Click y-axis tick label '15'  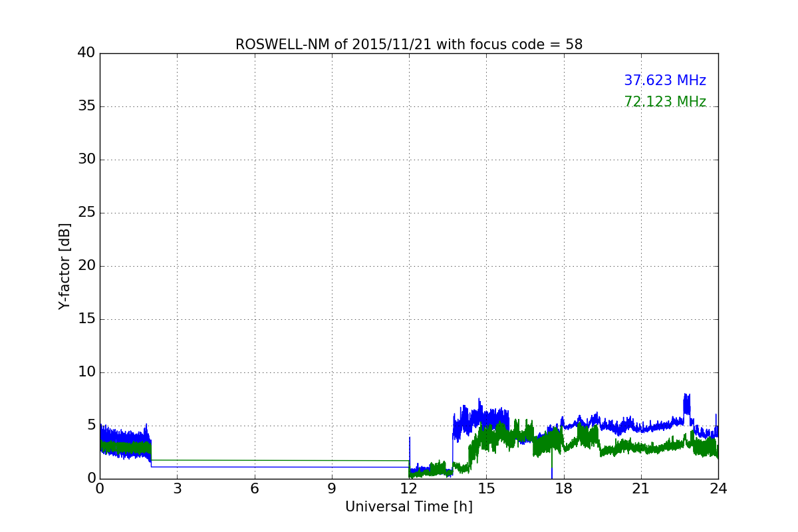coord(86,319)
